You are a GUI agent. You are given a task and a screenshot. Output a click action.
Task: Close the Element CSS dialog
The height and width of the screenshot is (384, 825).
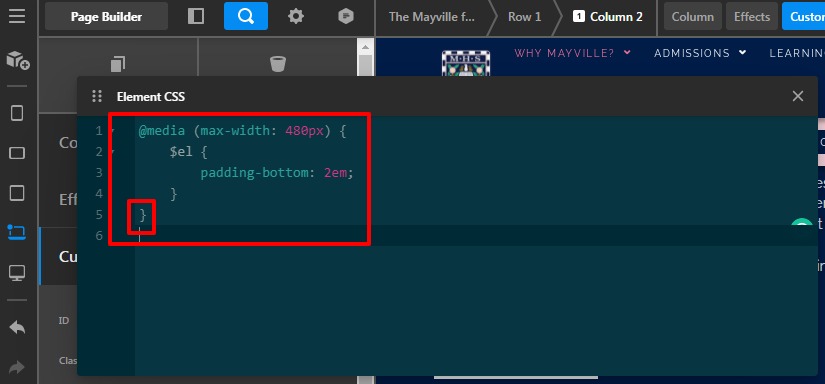798,96
